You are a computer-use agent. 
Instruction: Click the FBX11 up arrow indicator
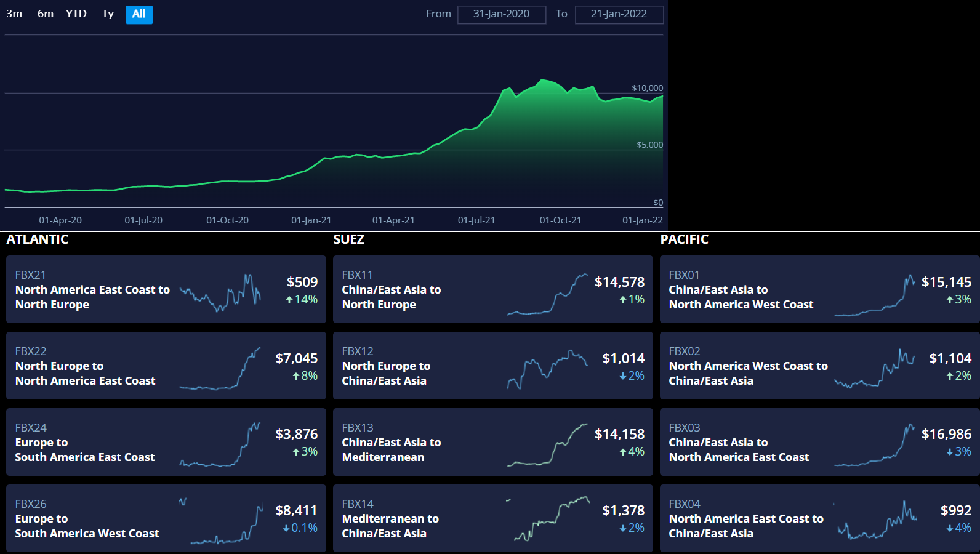623,300
